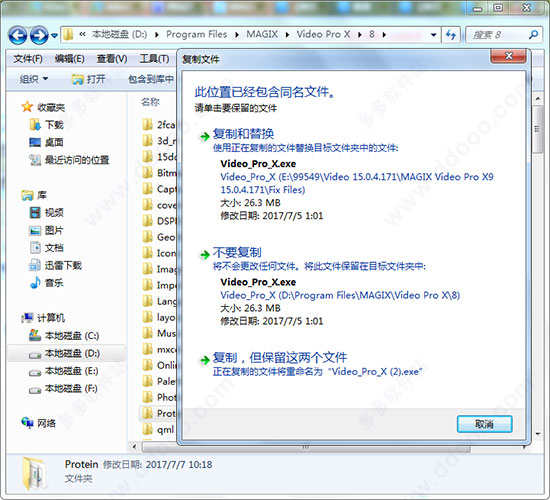The height and width of the screenshot is (500, 550).
Task: Select the qml folder icon
Action: [x=148, y=429]
